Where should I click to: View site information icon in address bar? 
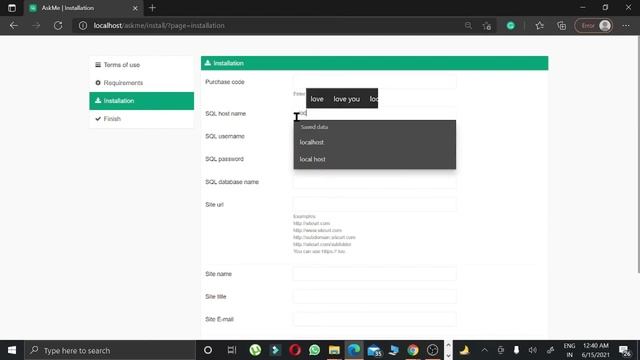click(83, 25)
